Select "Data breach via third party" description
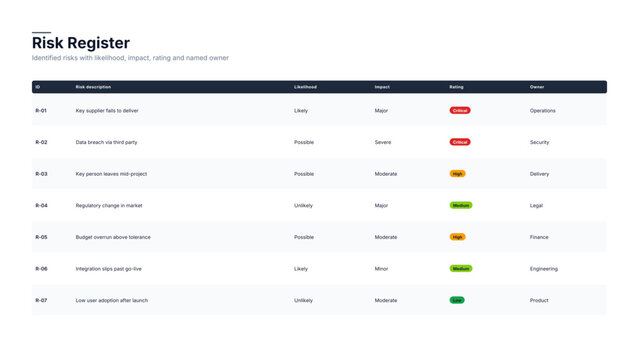 coord(107,142)
